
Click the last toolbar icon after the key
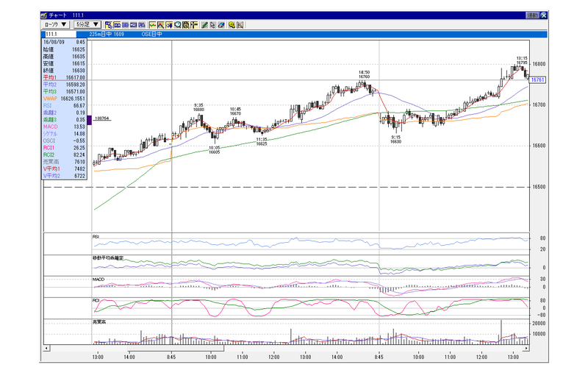point(240,25)
